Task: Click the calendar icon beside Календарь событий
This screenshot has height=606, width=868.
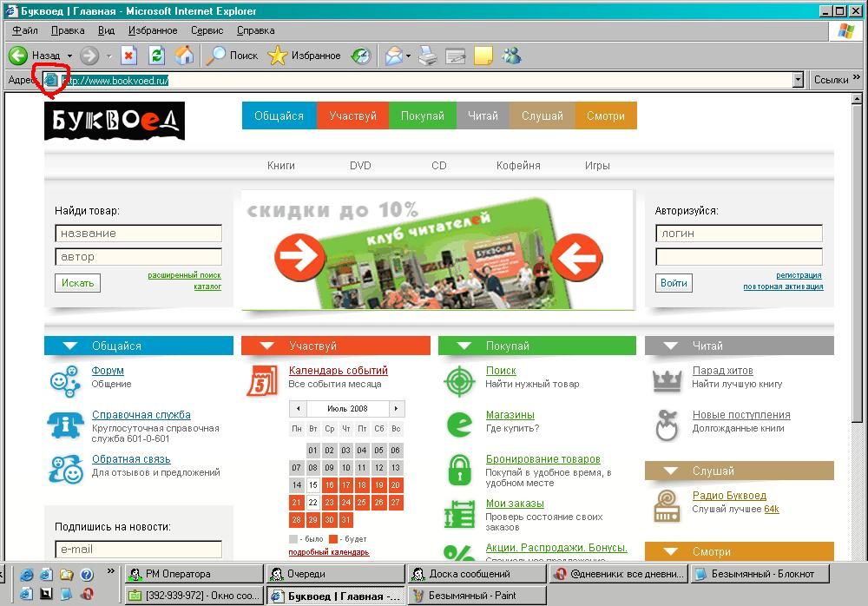Action: point(262,380)
